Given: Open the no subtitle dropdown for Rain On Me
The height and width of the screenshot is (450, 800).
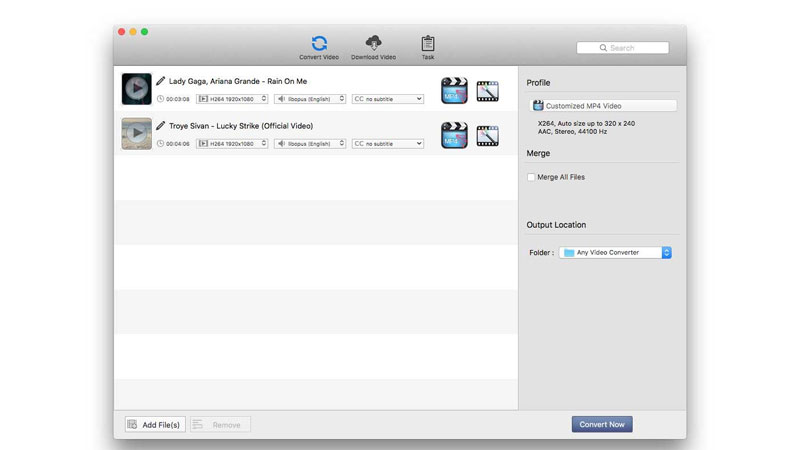Looking at the screenshot, I should 388,99.
